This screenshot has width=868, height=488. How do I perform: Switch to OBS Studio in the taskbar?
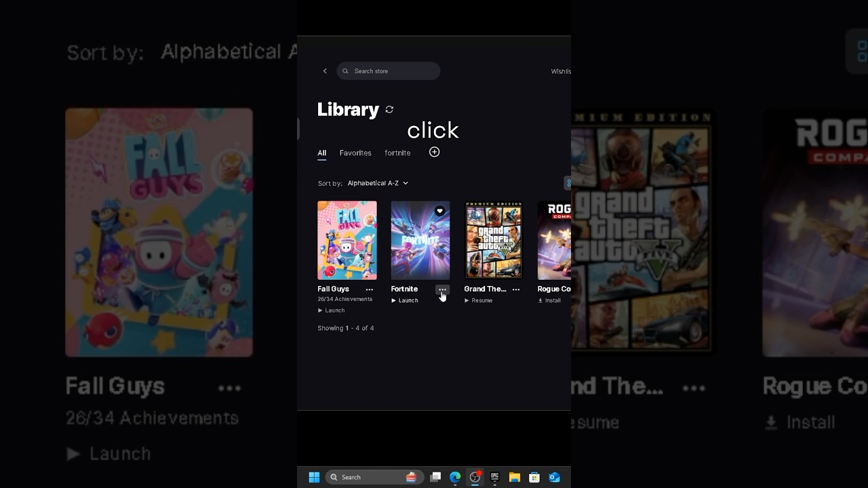[x=475, y=477]
